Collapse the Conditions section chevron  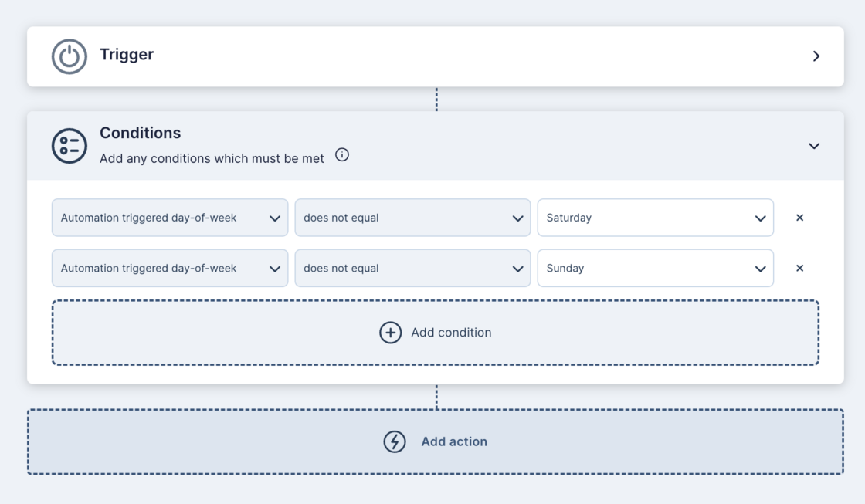(814, 146)
